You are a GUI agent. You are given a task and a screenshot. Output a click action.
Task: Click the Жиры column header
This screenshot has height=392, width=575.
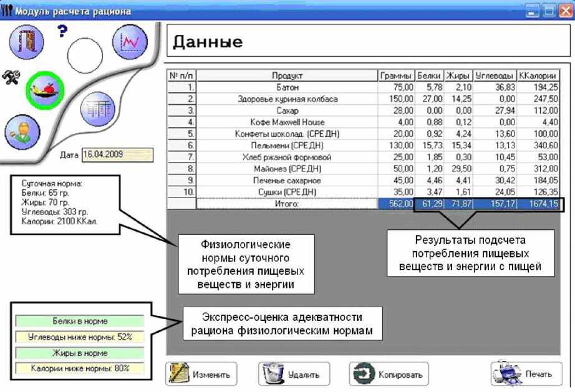click(x=458, y=76)
